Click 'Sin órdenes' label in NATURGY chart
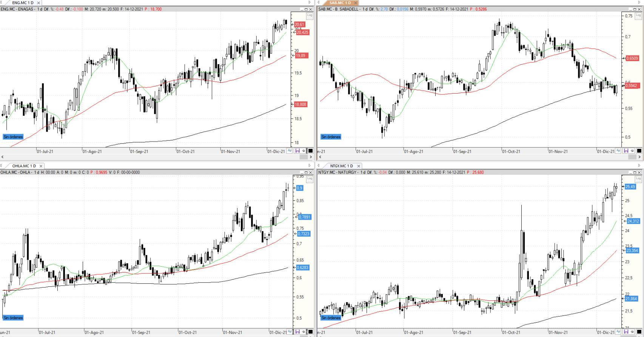The height and width of the screenshot is (337, 644). click(331, 318)
